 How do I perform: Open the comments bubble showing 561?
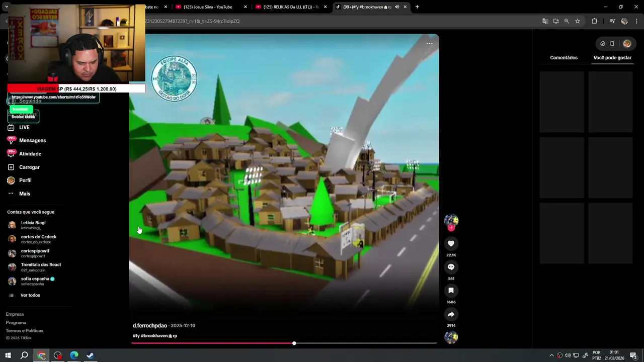coord(451,267)
